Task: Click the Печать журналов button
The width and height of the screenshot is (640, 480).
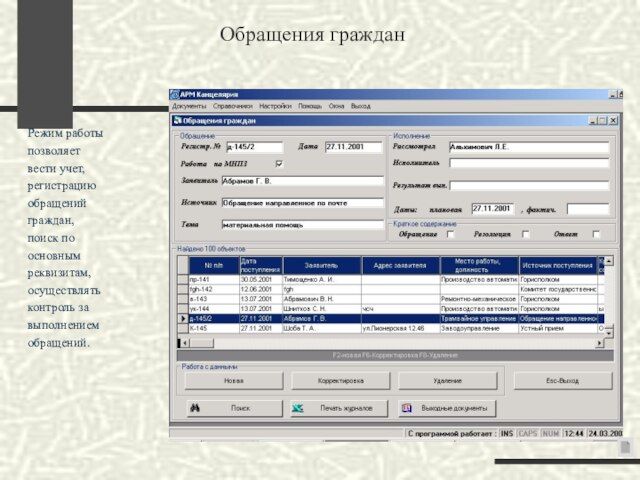Action: pyautogui.click(x=339, y=408)
